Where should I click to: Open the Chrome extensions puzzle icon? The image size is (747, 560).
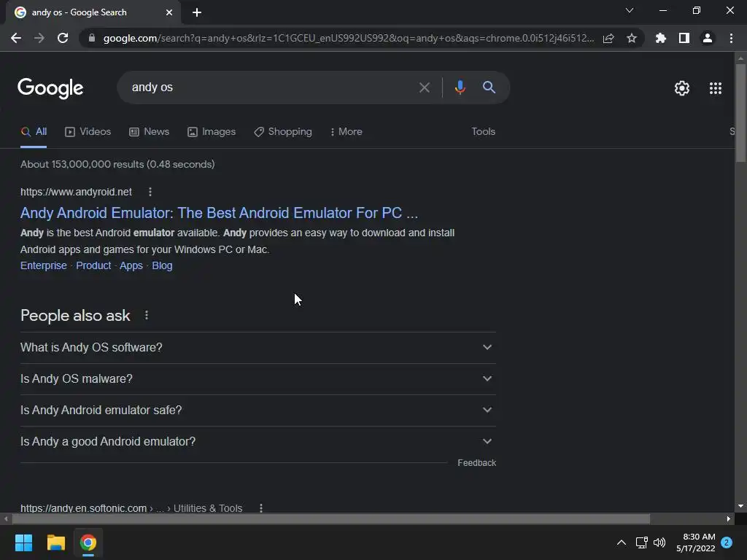pos(661,38)
